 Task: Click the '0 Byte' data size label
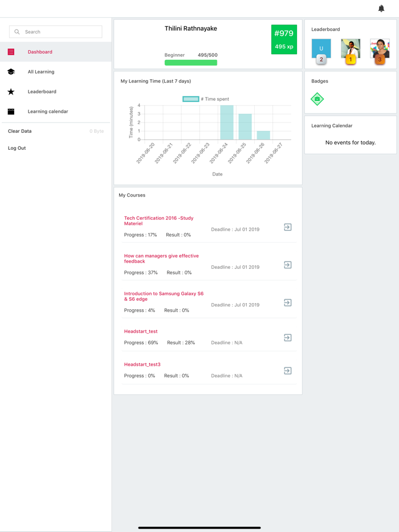[97, 131]
